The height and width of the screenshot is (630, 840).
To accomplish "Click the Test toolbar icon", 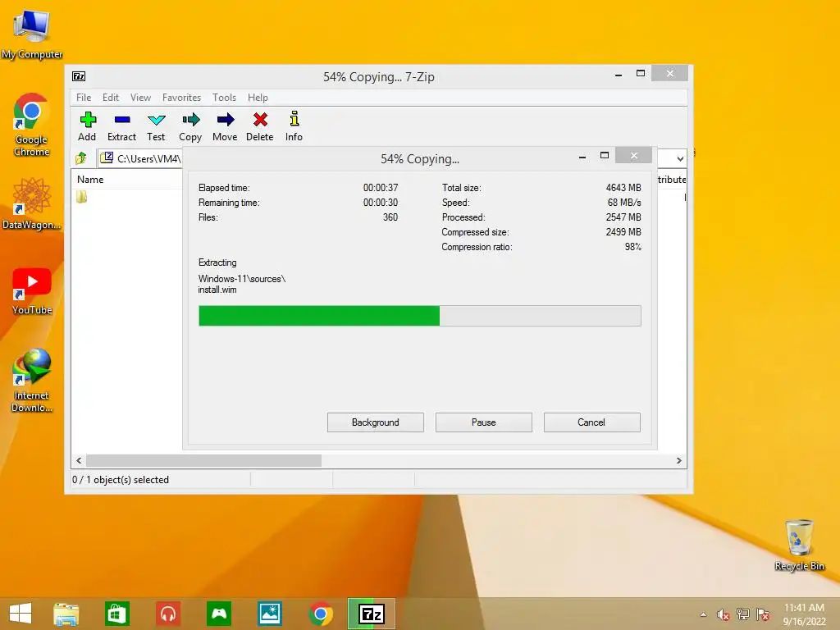I will (157, 120).
